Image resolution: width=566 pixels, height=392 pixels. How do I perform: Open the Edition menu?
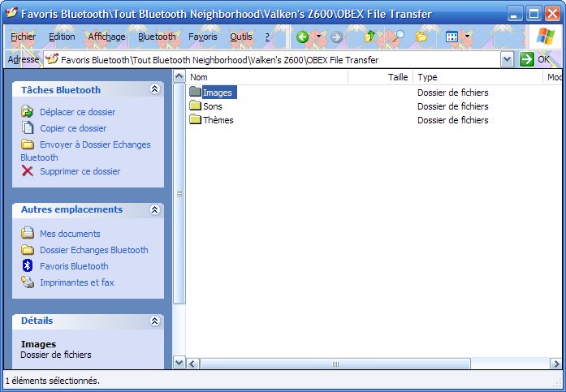[62, 37]
